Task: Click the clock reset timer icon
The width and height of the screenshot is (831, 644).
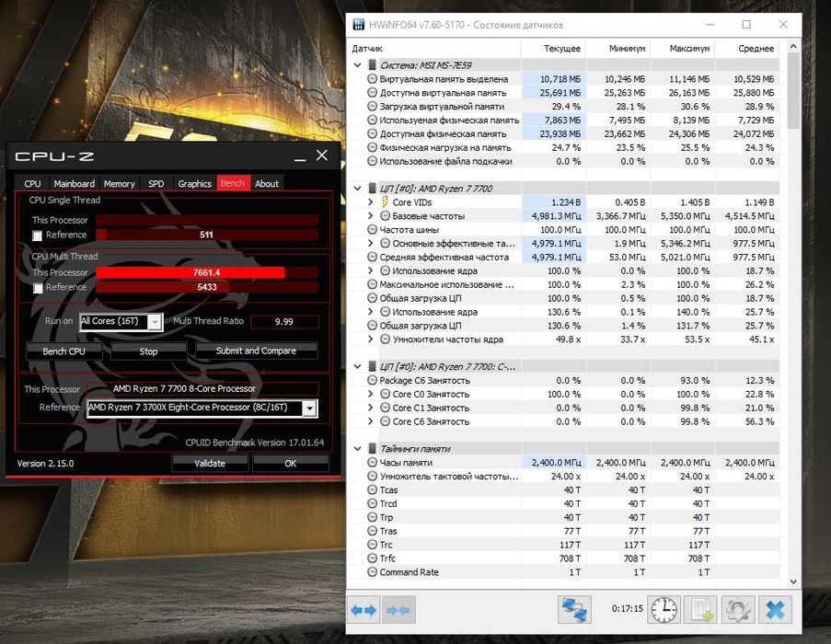Action: pos(664,610)
